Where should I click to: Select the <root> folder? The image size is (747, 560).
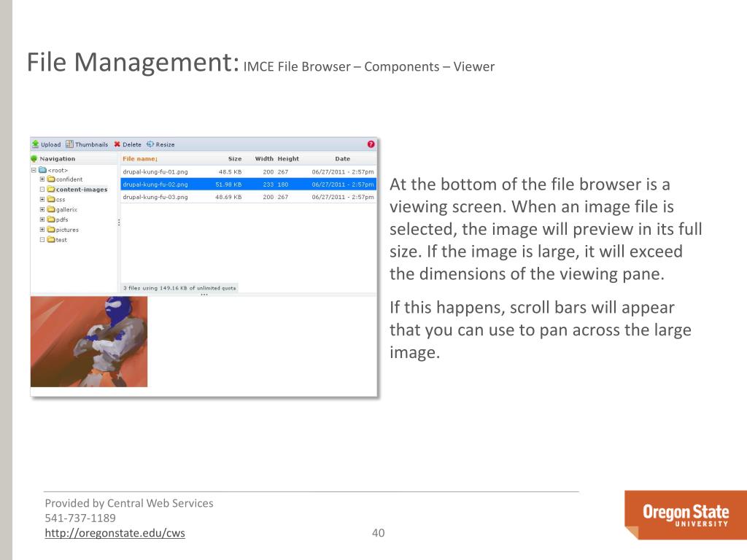[x=53, y=170]
